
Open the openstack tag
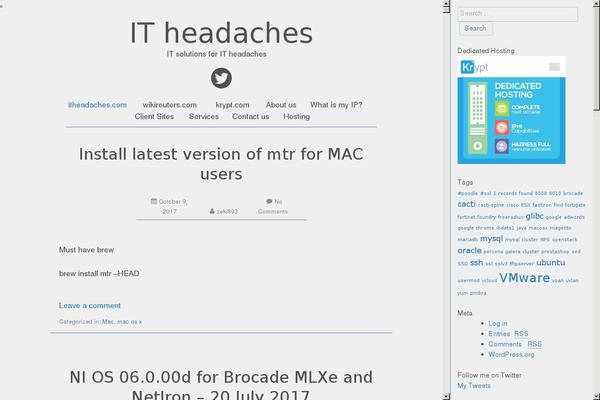(x=564, y=240)
